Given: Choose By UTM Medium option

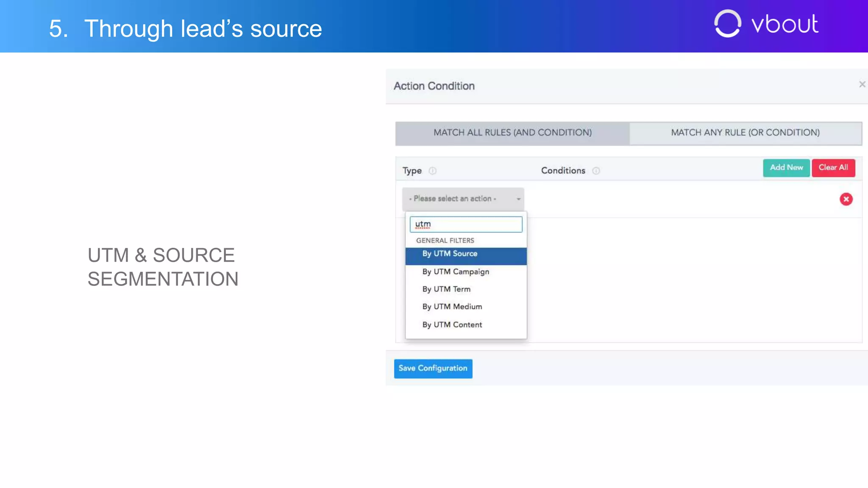Looking at the screenshot, I should 466,307.
